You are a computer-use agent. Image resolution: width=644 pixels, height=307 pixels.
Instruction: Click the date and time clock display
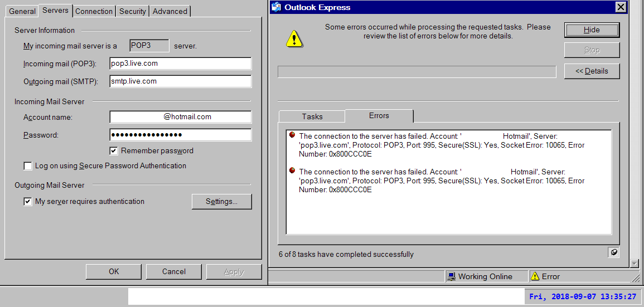(583, 296)
